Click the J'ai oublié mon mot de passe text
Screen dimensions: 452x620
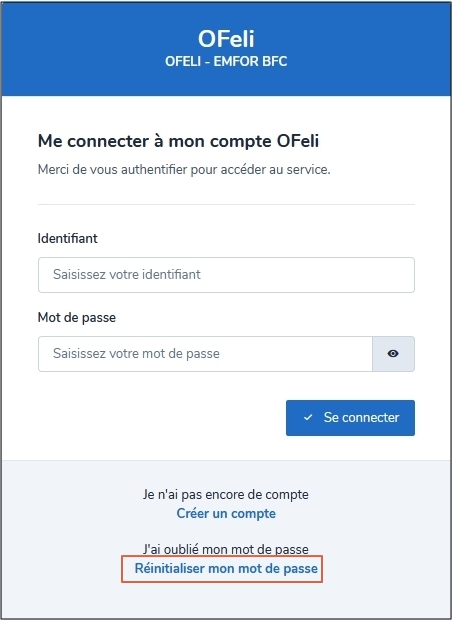(226, 550)
